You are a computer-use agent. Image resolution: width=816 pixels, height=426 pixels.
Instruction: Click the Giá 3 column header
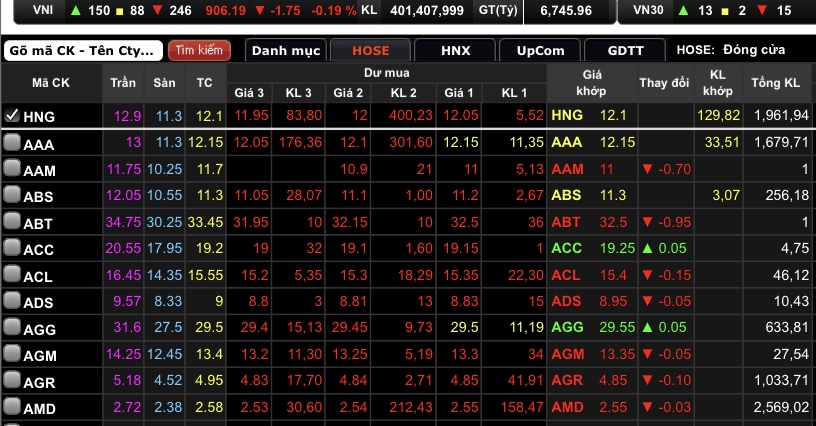coord(249,93)
